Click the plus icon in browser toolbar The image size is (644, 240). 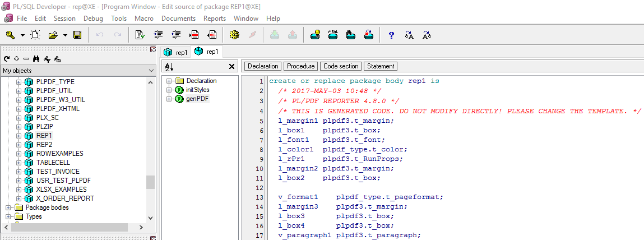[x=17, y=59]
